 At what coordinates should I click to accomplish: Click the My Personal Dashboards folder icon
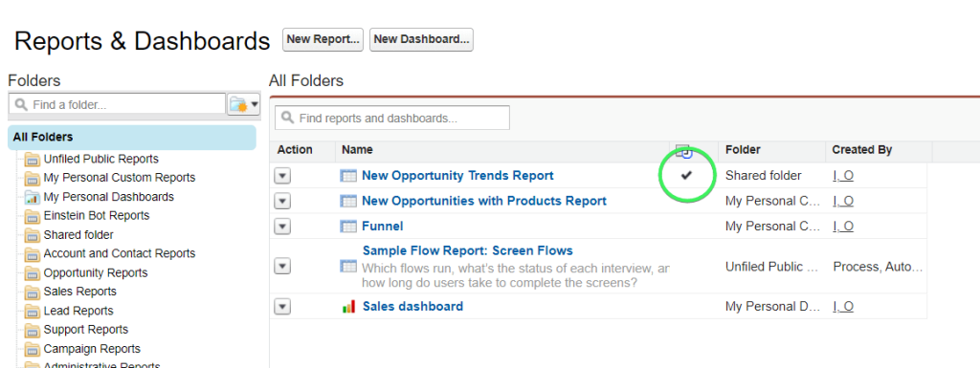(32, 197)
